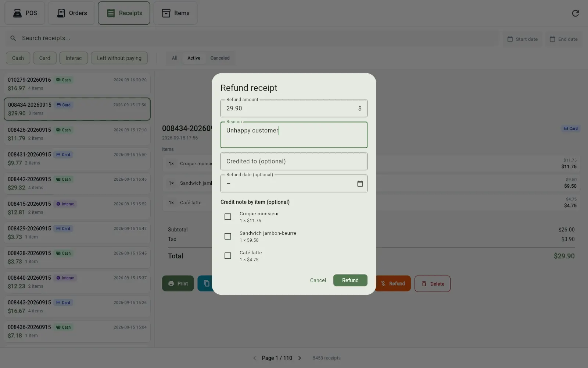Open receipt 008443-20260915
The image size is (588, 368).
point(77,307)
